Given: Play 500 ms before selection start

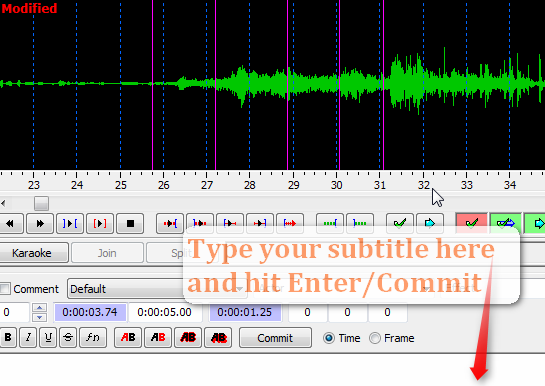Looking at the screenshot, I should point(170,223).
